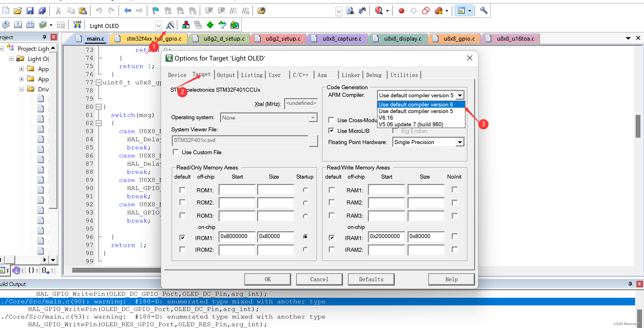
Task: Click the Indent selection icon
Action: pos(209,11)
